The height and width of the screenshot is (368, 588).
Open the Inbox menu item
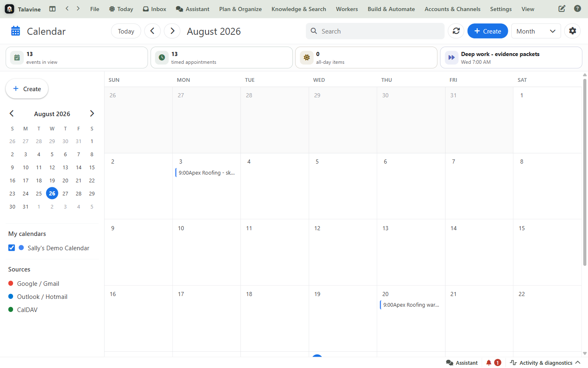[154, 9]
